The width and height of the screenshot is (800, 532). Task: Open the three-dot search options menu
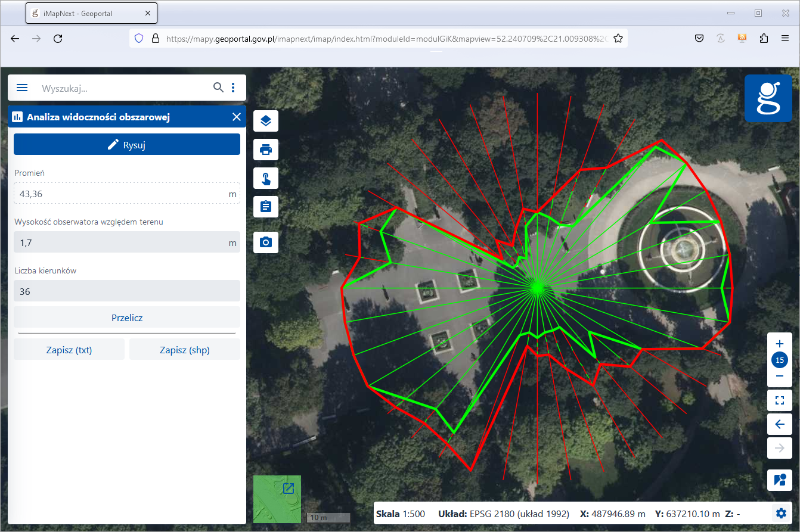coord(233,88)
